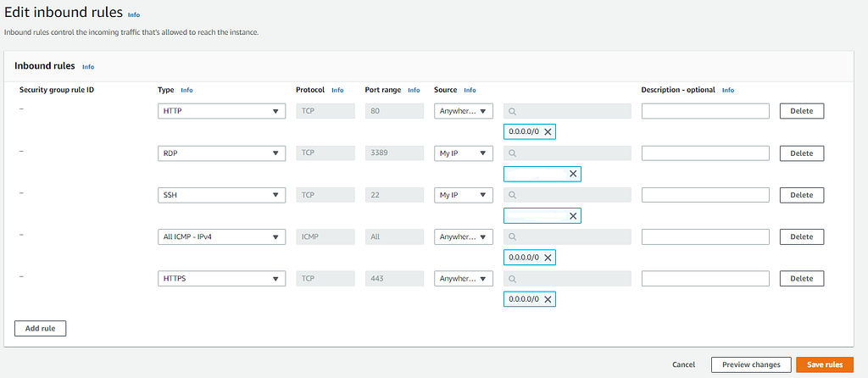The width and height of the screenshot is (868, 378).
Task: Click the source search field for SSH rule
Action: (567, 195)
